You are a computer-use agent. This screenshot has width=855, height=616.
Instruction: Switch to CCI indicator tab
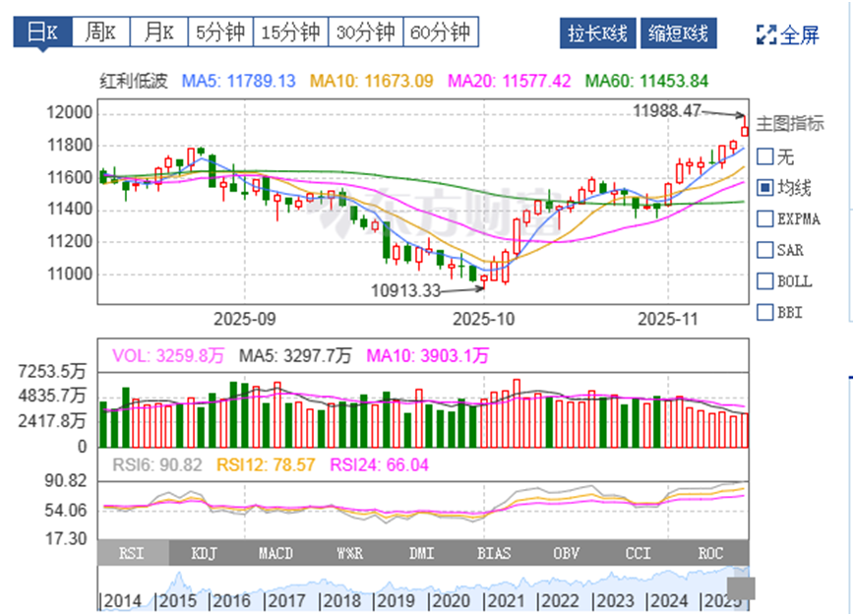pyautogui.click(x=639, y=553)
